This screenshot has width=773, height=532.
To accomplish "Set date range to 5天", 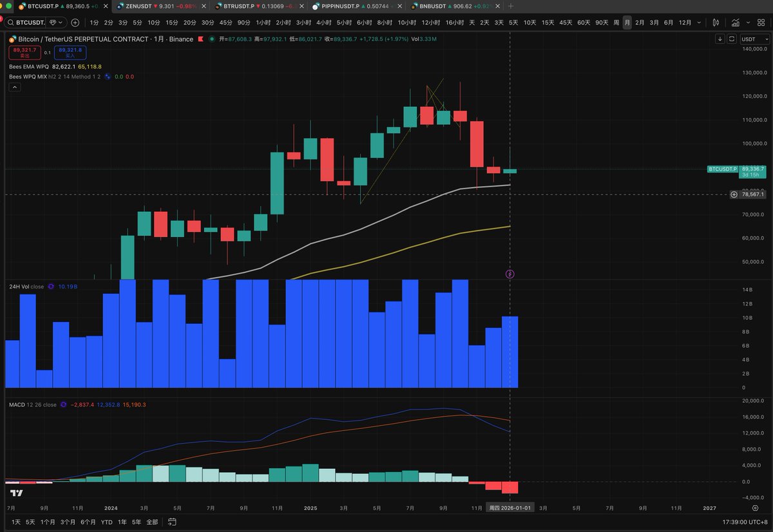I will [31, 522].
